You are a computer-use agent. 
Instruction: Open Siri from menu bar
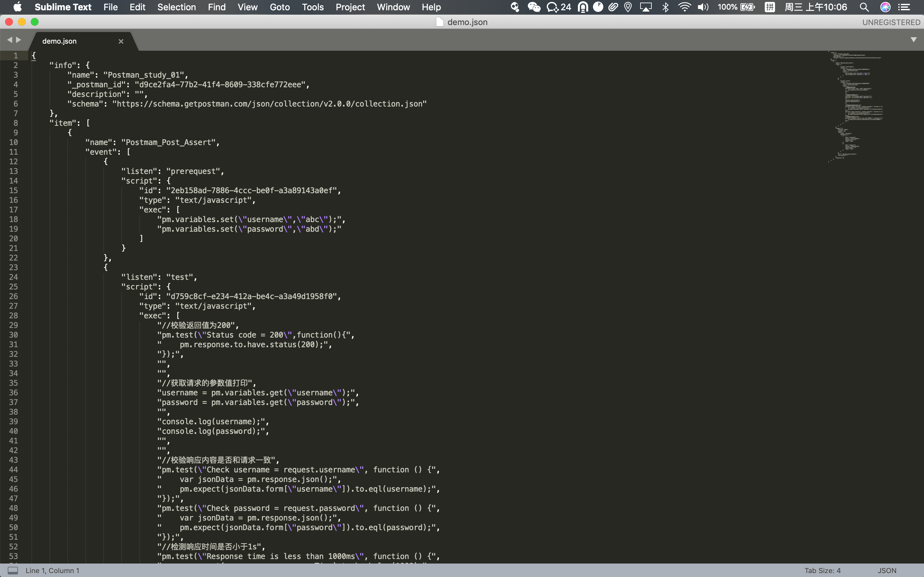tap(885, 7)
